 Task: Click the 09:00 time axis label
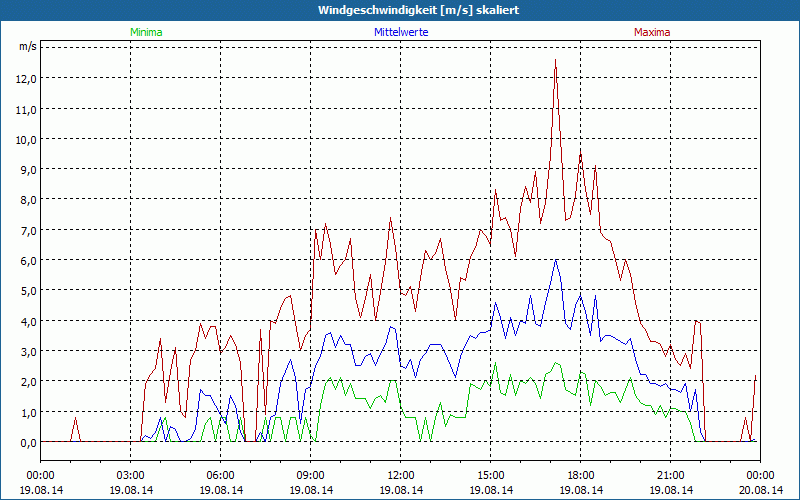(311, 476)
